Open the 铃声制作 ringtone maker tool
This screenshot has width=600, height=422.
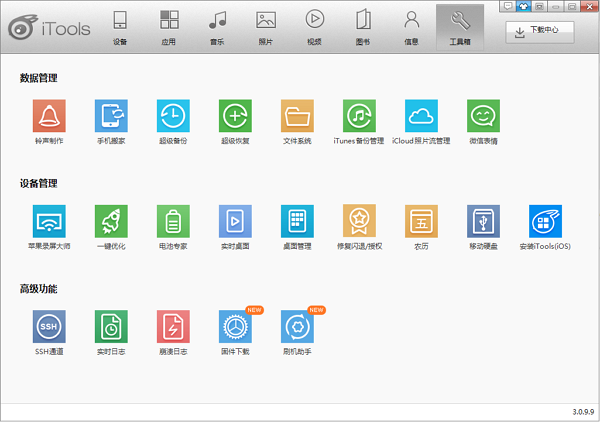coord(49,116)
